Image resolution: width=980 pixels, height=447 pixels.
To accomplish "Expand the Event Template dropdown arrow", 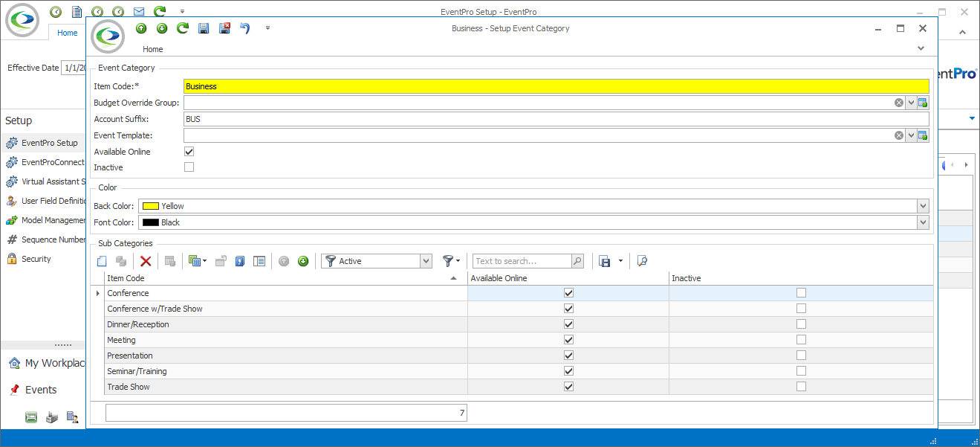I will [910, 135].
